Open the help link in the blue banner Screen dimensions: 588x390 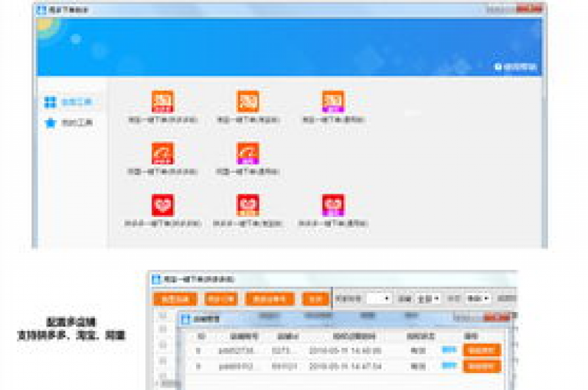[x=516, y=67]
